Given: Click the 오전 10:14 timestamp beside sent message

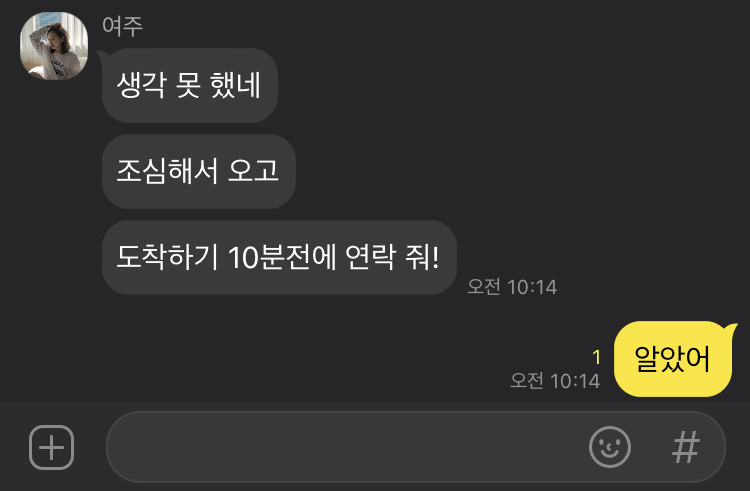Looking at the screenshot, I should [555, 381].
